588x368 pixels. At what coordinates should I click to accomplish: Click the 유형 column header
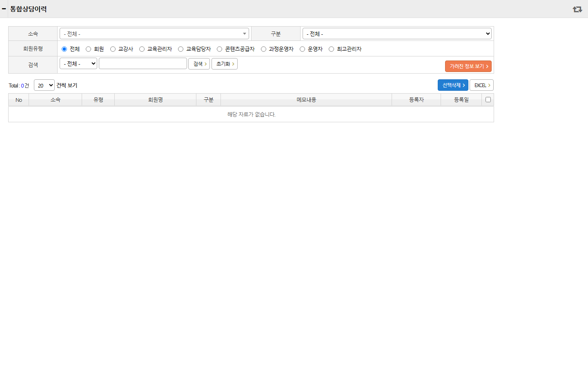(x=98, y=100)
